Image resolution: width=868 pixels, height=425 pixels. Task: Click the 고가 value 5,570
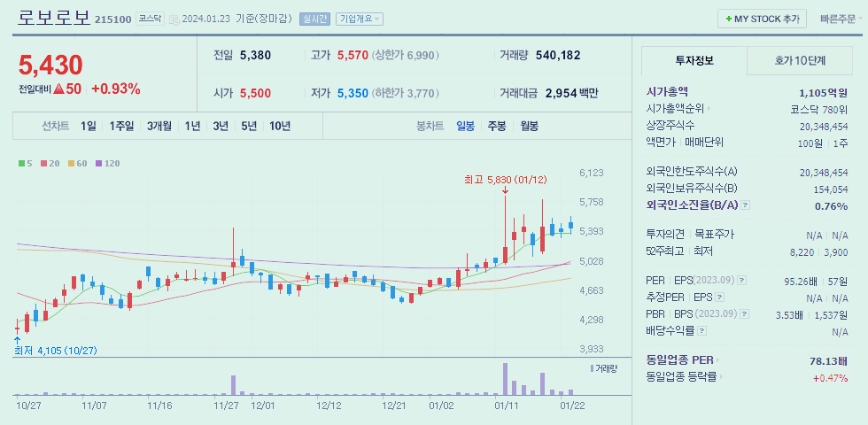(x=353, y=55)
